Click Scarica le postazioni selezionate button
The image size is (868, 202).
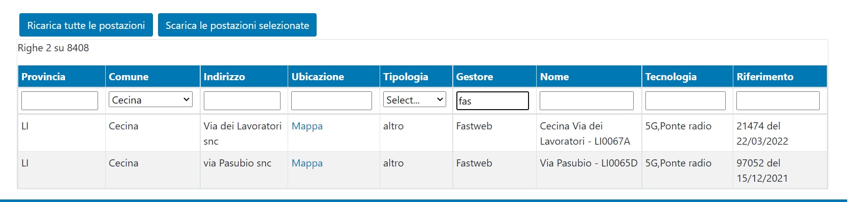237,25
